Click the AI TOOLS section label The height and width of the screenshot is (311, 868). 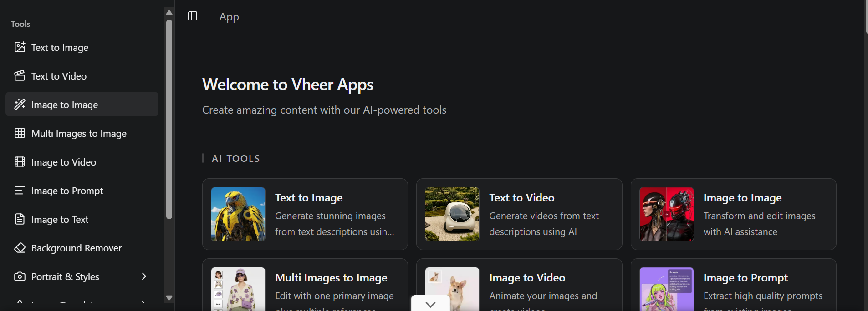tap(236, 159)
